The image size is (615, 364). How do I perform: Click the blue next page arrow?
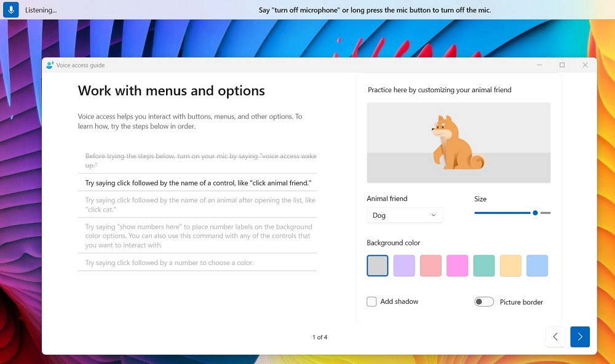(579, 337)
